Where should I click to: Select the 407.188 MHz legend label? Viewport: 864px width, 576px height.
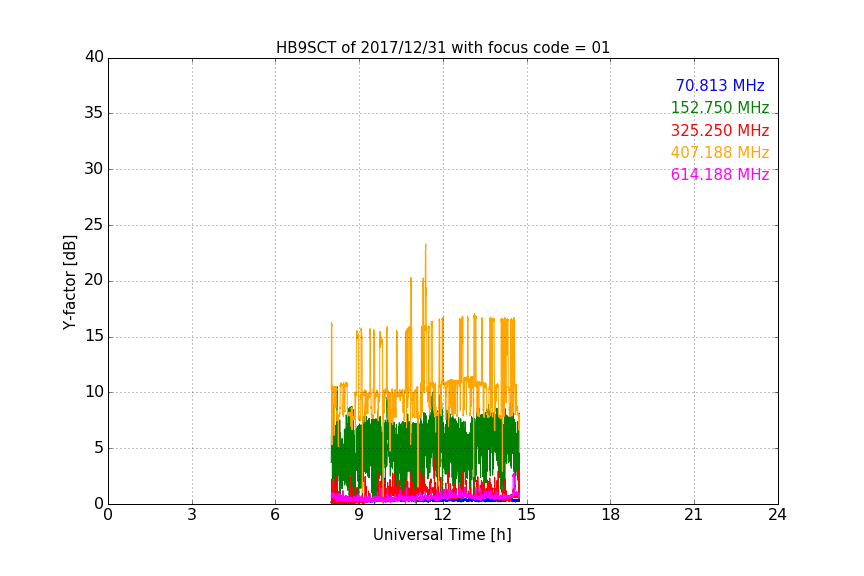pyautogui.click(x=720, y=152)
